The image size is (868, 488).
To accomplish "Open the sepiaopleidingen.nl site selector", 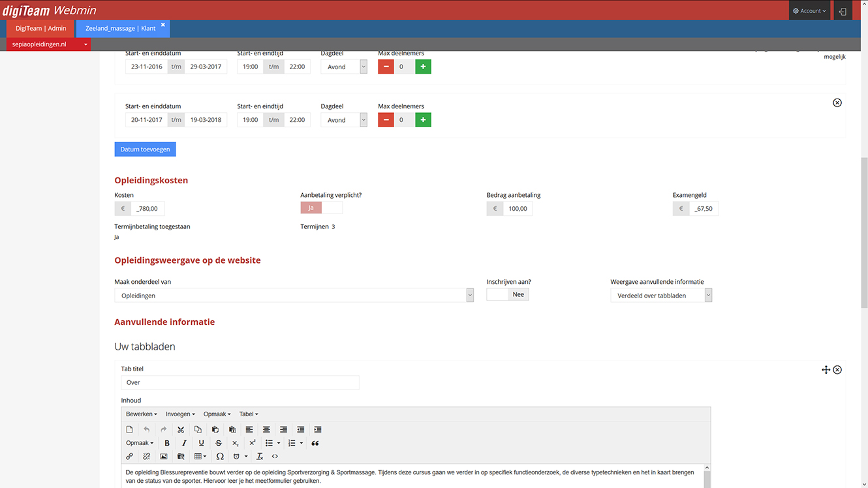I will (x=48, y=44).
